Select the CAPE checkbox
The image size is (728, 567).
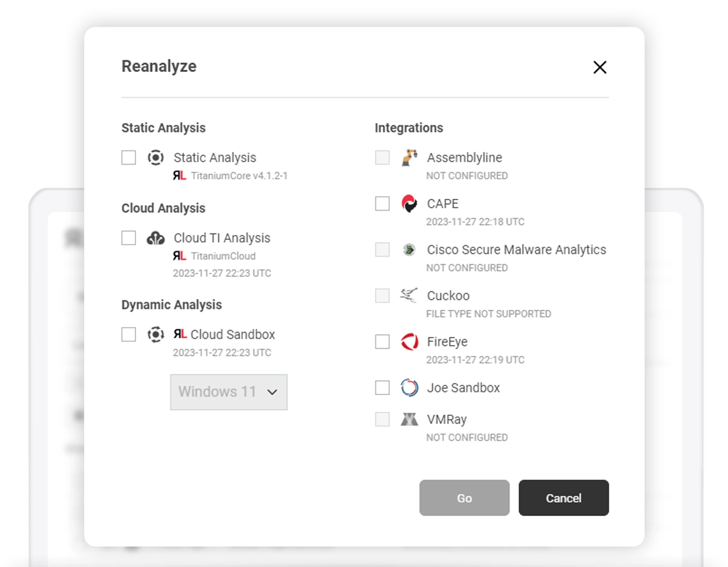382,204
